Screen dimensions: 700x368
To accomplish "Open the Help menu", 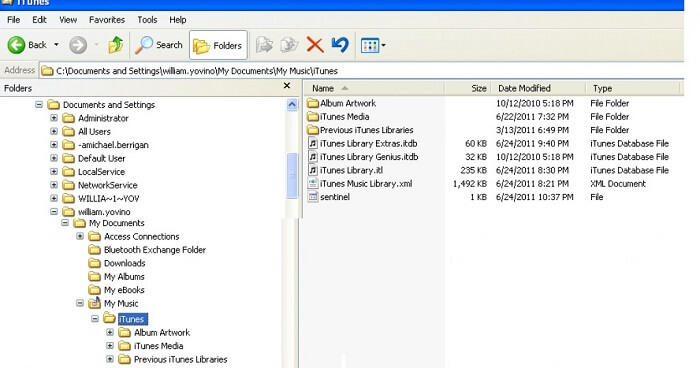I will pyautogui.click(x=178, y=20).
